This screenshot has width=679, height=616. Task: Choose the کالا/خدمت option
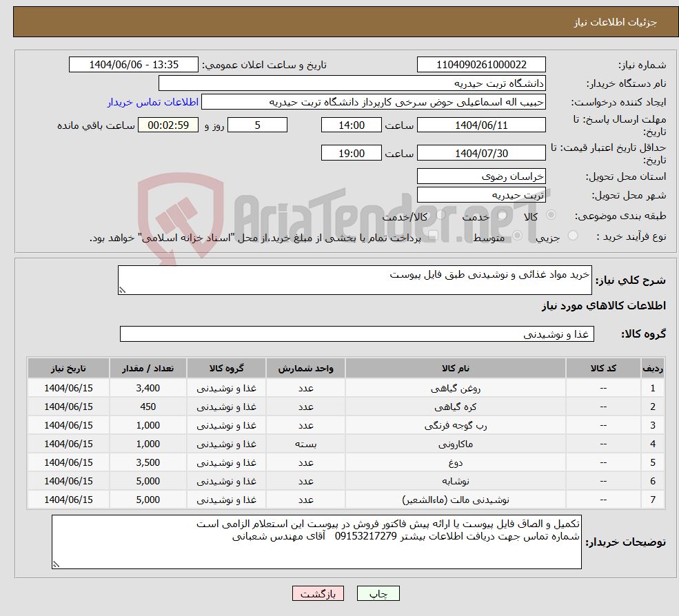pos(443,215)
